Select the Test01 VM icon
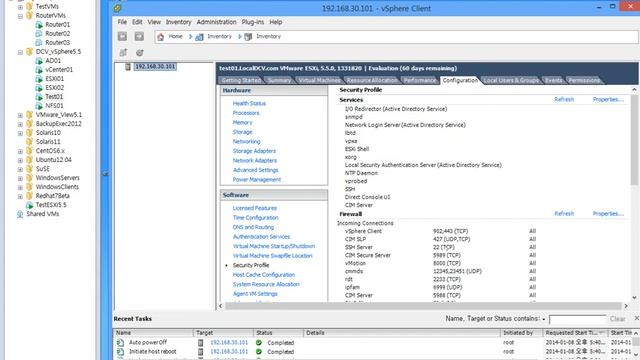This screenshot has width=640, height=360. (x=39, y=97)
